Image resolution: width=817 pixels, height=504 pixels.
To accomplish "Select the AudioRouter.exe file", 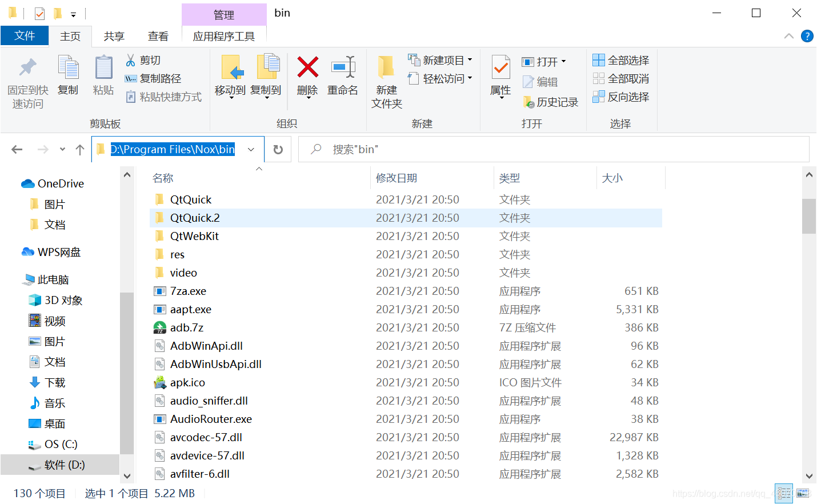I will click(406, 419).
